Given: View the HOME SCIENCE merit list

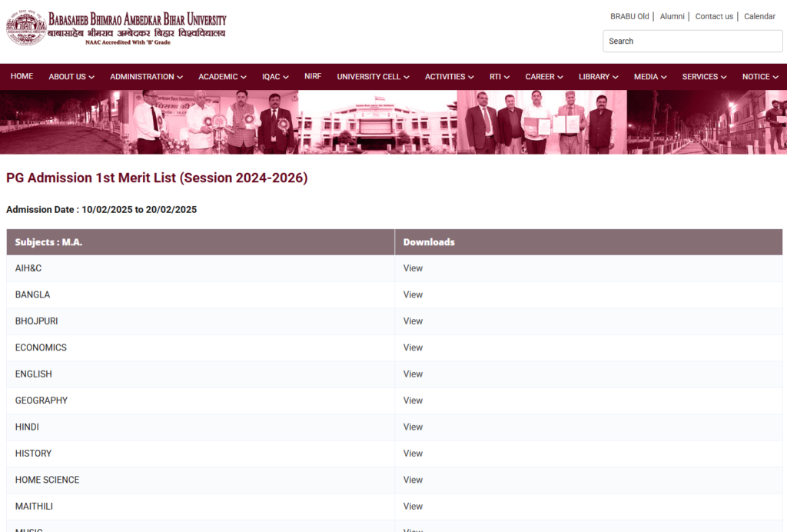Looking at the screenshot, I should [413, 480].
